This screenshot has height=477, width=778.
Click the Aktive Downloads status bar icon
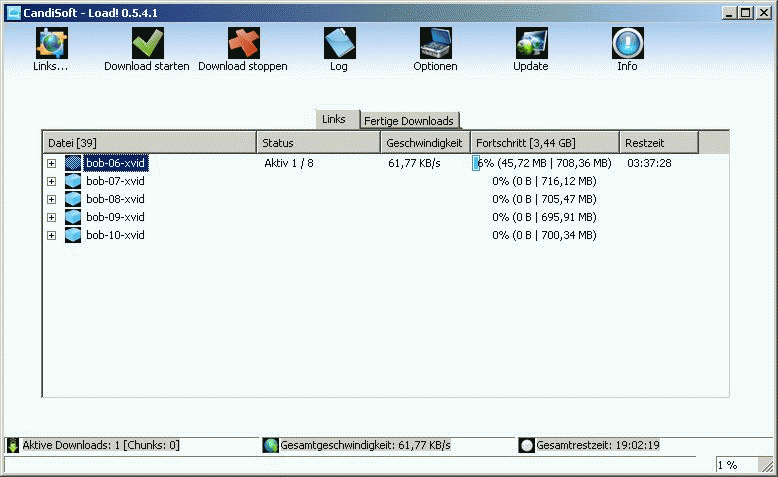tap(13, 445)
